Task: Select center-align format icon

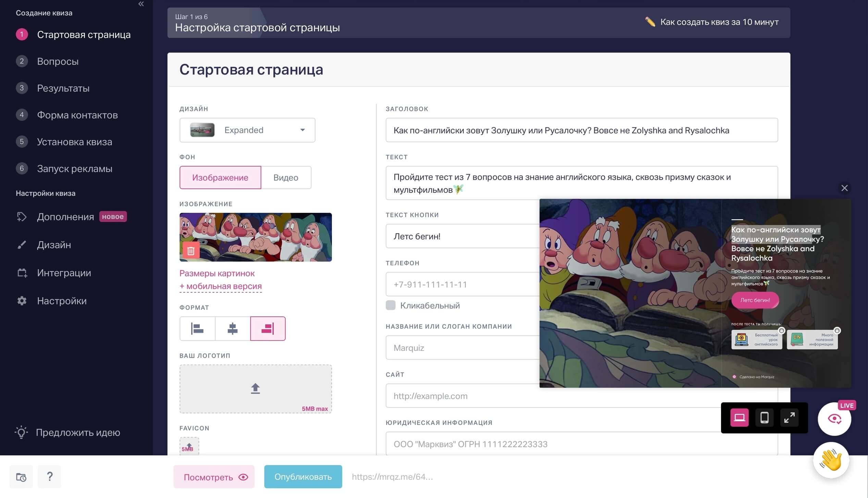Action: tap(233, 328)
